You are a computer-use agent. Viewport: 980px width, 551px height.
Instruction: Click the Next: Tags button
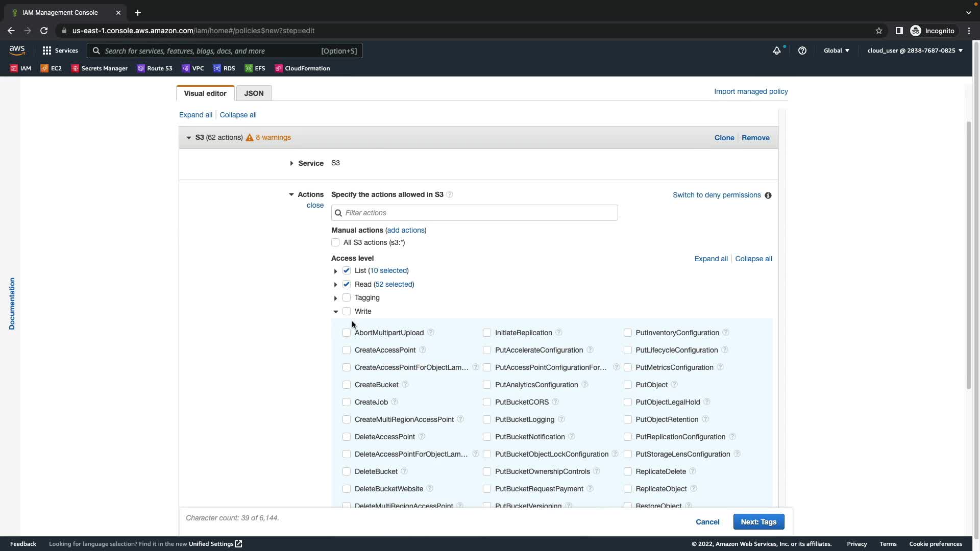[758, 522]
